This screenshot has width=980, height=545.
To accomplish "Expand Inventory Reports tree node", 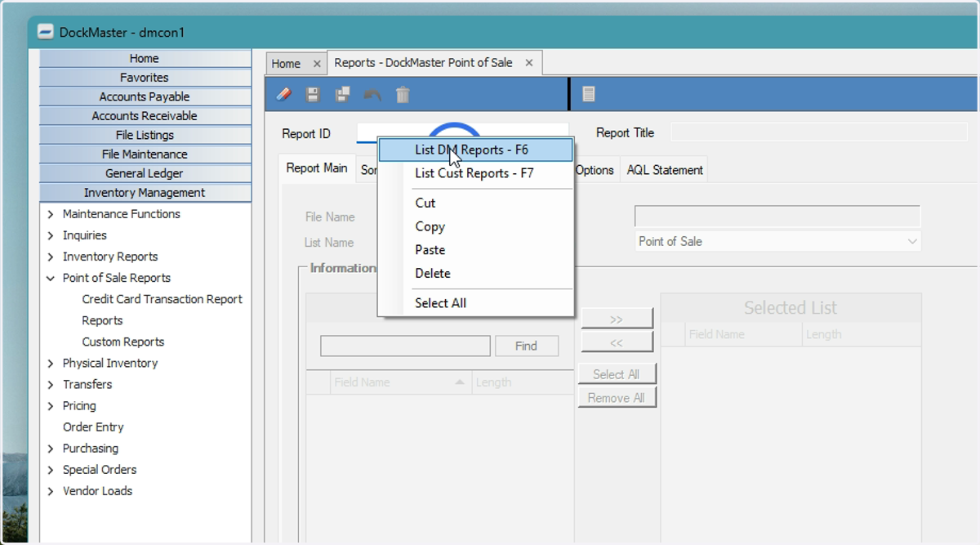I will (x=51, y=257).
